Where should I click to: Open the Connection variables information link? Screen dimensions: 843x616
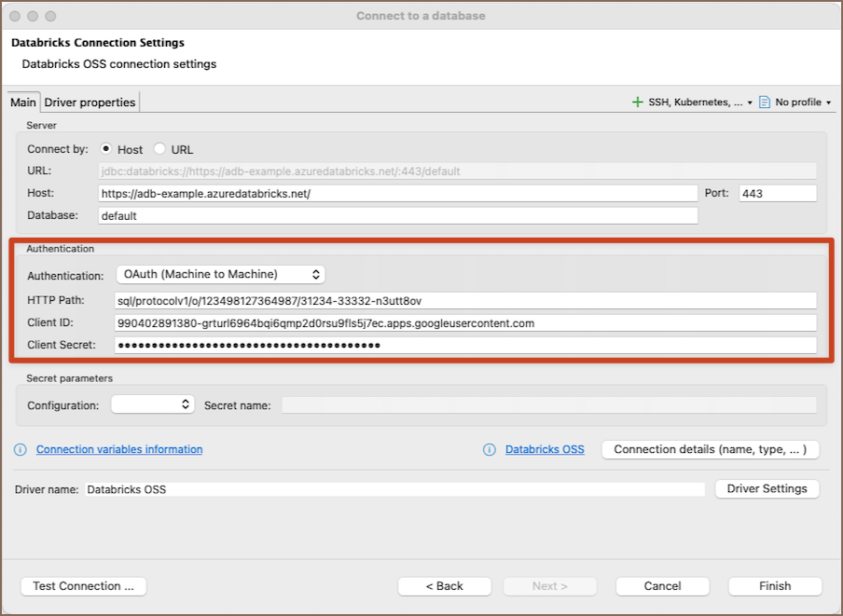119,449
